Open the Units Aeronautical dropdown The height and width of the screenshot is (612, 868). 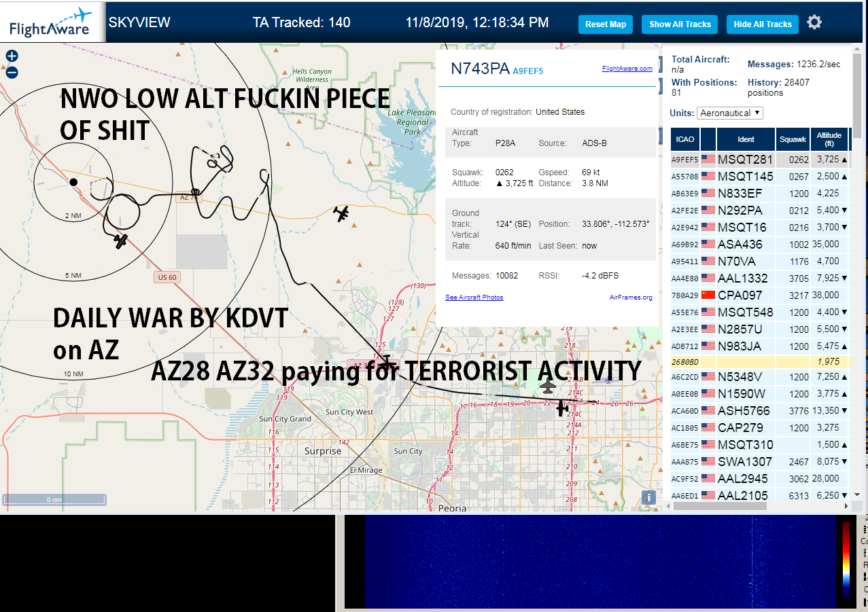click(x=729, y=113)
